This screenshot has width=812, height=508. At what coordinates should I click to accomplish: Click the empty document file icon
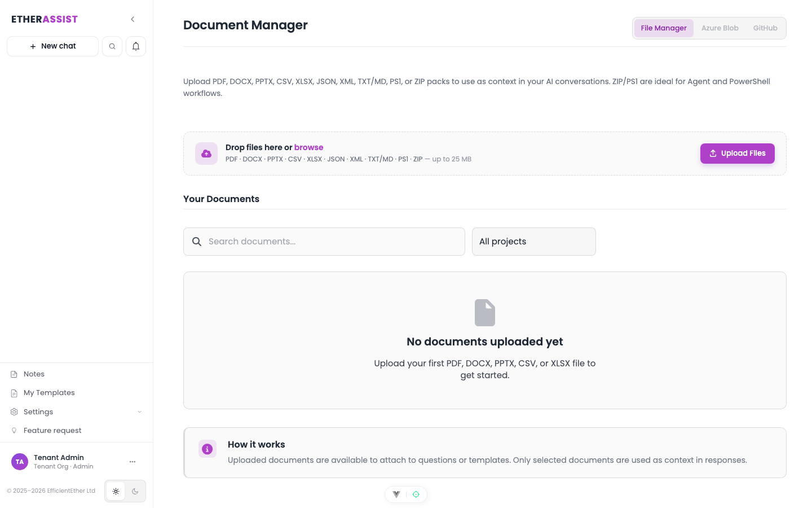(485, 313)
